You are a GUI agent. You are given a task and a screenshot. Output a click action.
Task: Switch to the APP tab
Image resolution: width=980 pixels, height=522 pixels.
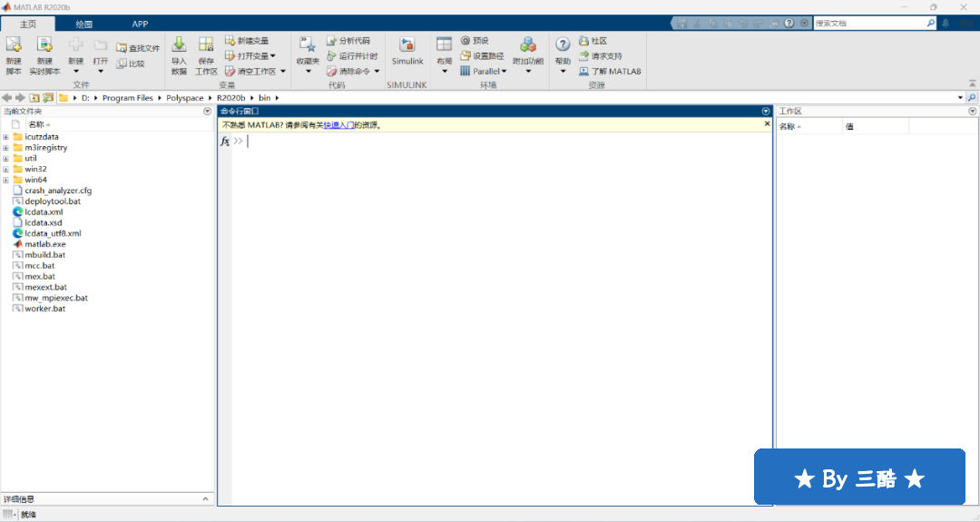140,24
